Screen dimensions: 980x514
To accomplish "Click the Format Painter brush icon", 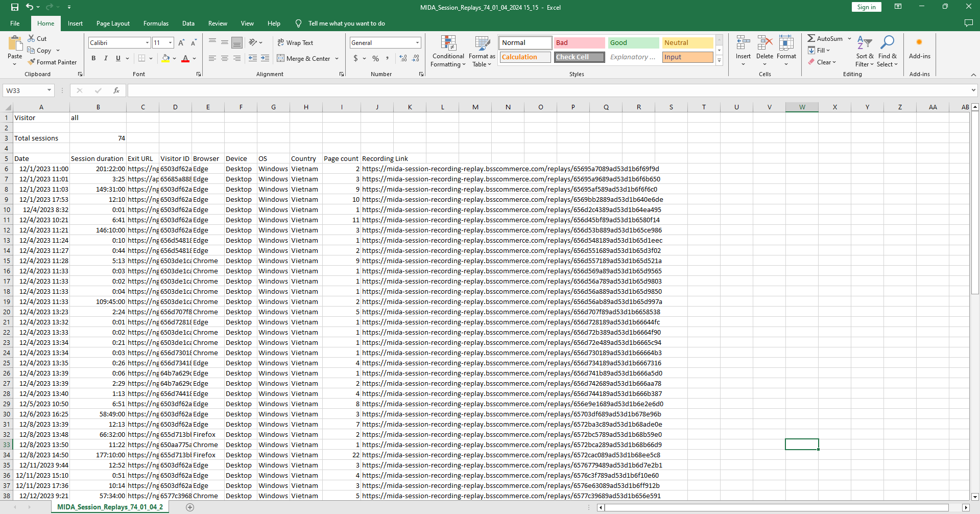I will (x=32, y=62).
